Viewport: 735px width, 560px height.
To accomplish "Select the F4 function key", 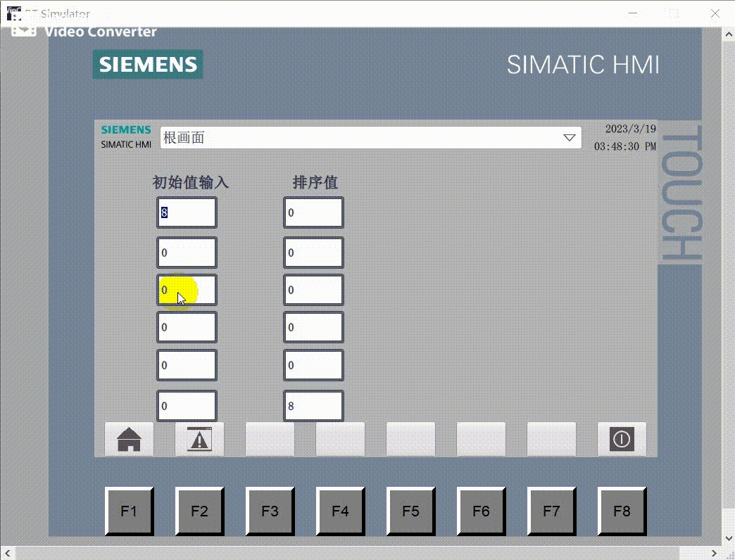I will pyautogui.click(x=340, y=511).
